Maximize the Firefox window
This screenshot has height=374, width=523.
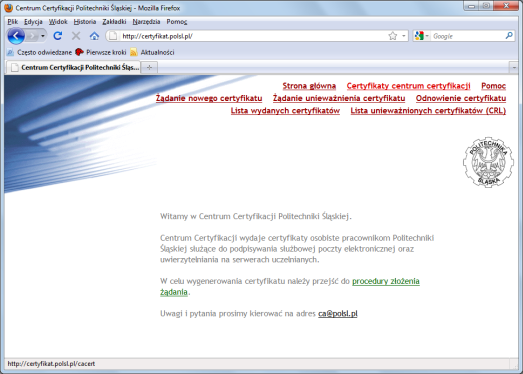[486, 6]
